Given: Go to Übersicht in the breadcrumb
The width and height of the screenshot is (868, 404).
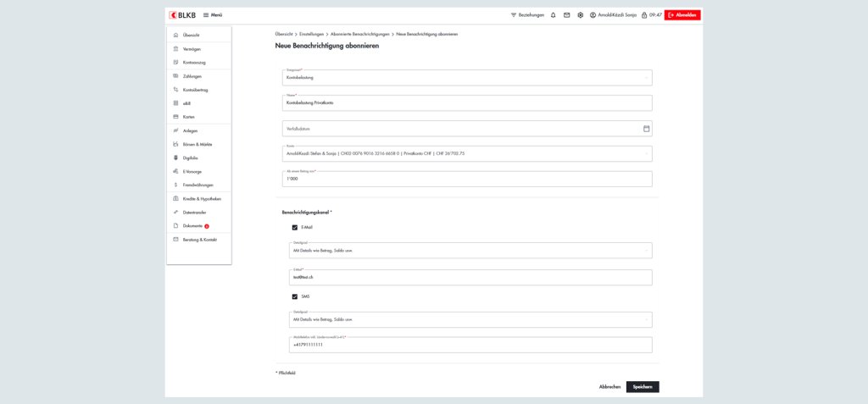Looking at the screenshot, I should point(284,35).
